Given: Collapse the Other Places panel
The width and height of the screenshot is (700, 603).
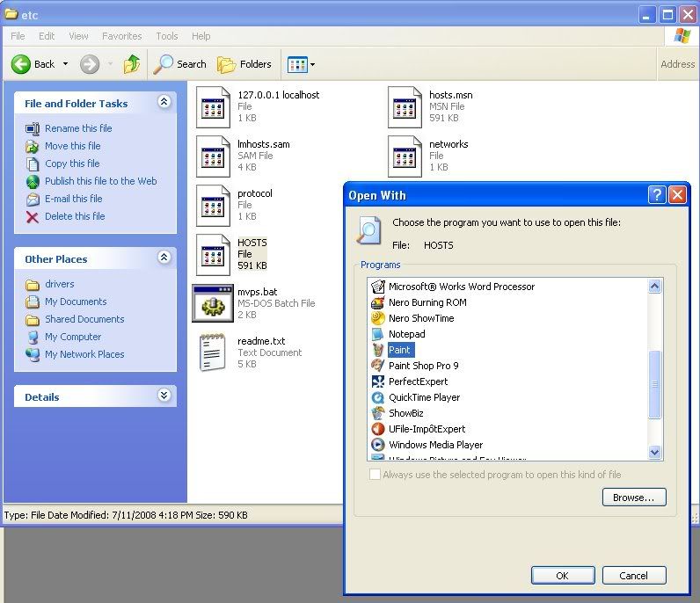Looking at the screenshot, I should coord(164,258).
